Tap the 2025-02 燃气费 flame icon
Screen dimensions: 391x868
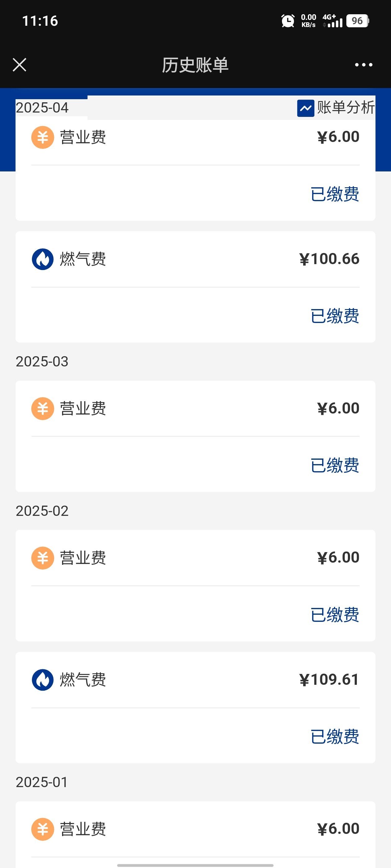43,680
